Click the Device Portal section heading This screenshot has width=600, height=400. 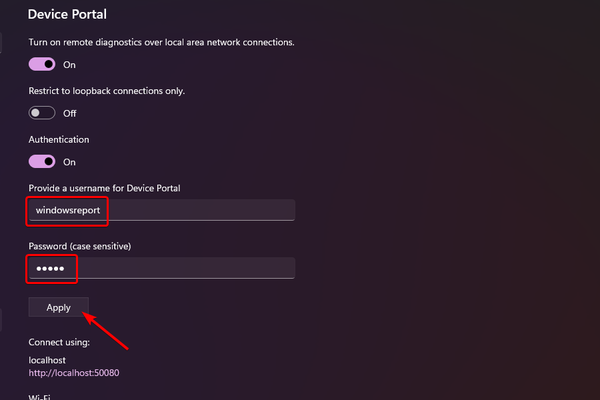(67, 15)
